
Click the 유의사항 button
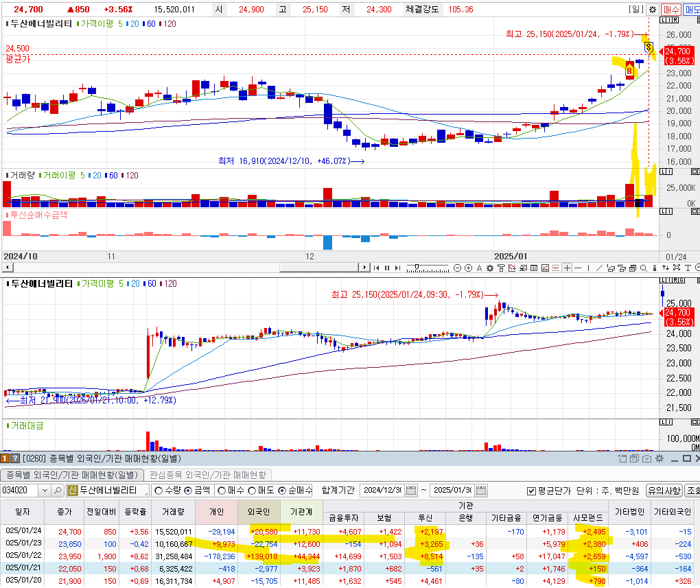click(664, 490)
